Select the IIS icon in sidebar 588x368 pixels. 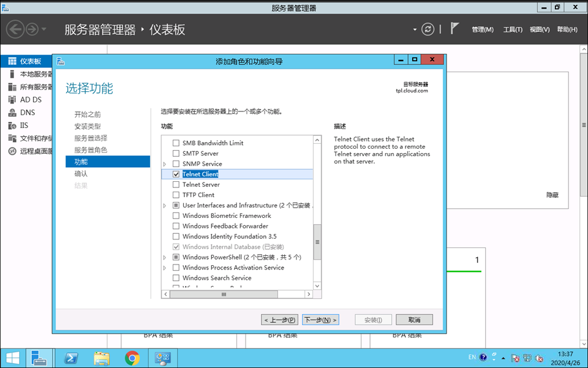(12, 126)
